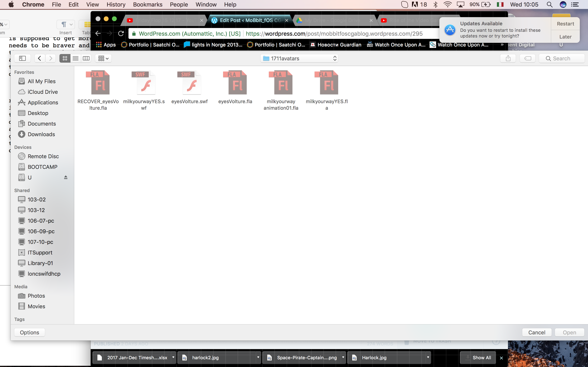Viewport: 588px width, 367px height.
Task: Click the Share icon in toolbar
Action: pyautogui.click(x=508, y=58)
